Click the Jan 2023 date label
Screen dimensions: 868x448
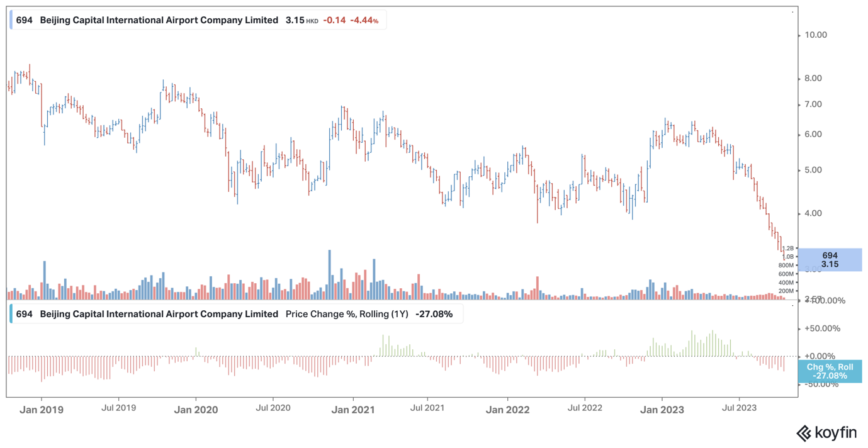coord(662,410)
